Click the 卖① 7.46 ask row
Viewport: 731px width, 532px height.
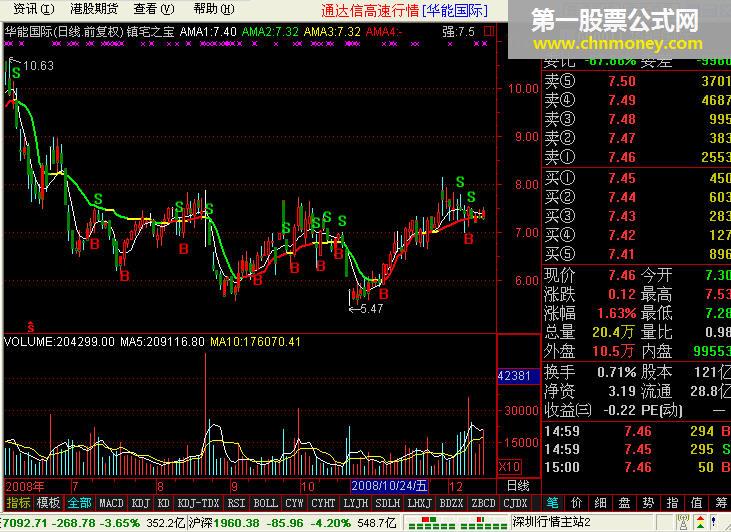tap(637, 157)
